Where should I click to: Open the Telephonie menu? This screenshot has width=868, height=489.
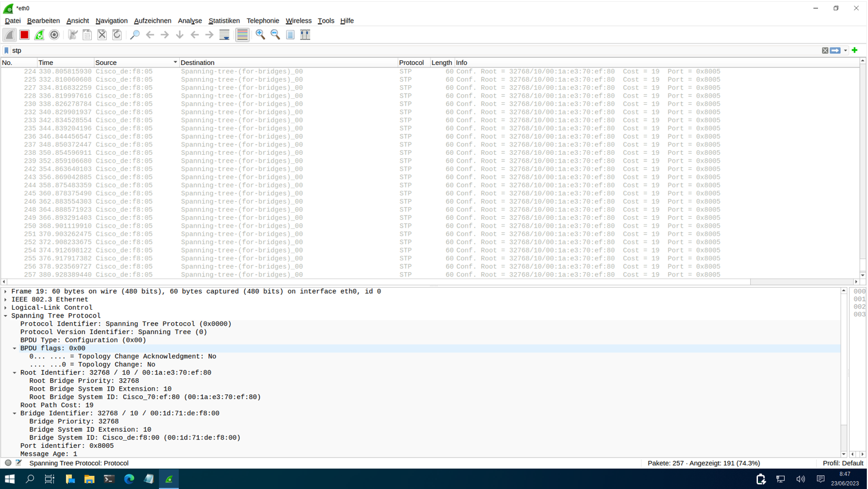coord(263,20)
